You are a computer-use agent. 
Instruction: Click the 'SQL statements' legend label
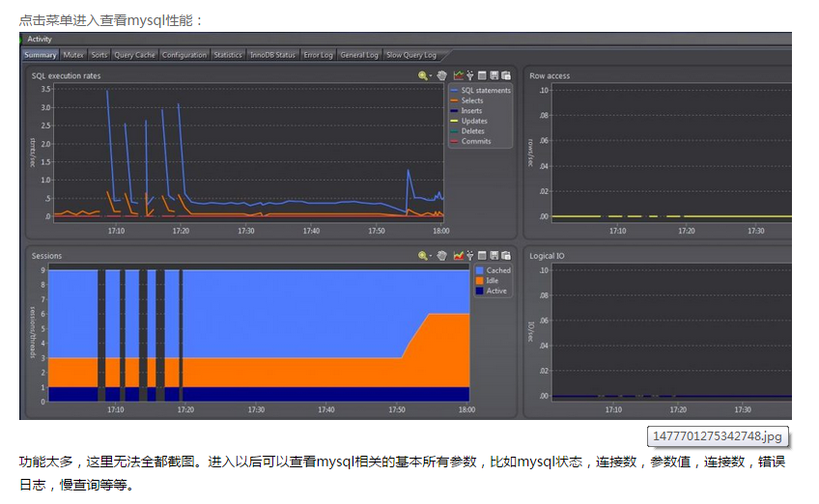[x=486, y=91]
